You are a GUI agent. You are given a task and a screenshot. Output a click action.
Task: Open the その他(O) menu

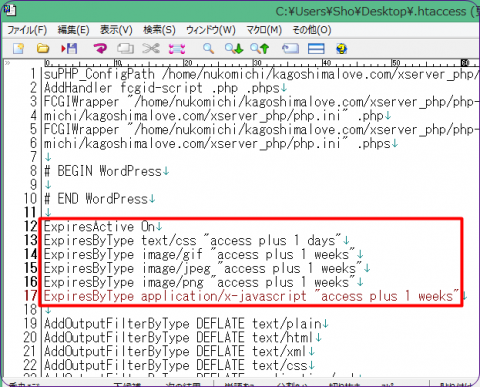coord(312,30)
